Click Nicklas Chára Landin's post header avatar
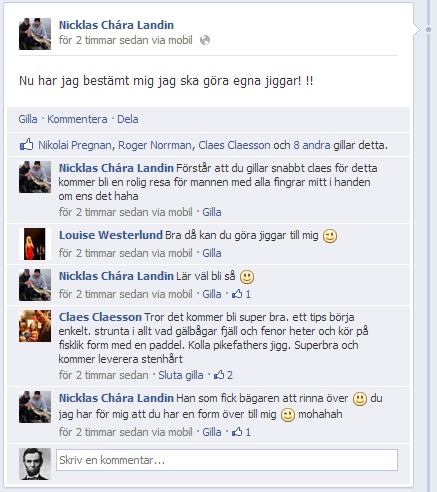 point(35,34)
